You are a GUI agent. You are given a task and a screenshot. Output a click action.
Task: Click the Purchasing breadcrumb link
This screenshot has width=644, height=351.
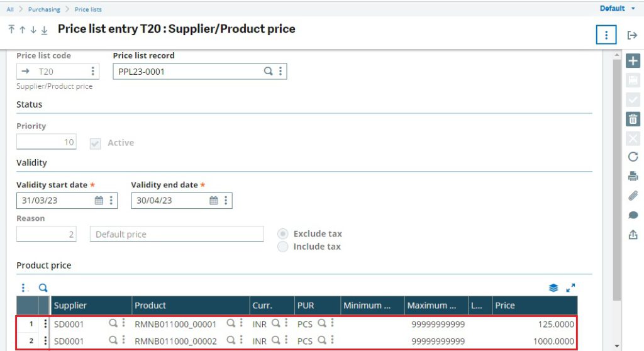click(44, 9)
